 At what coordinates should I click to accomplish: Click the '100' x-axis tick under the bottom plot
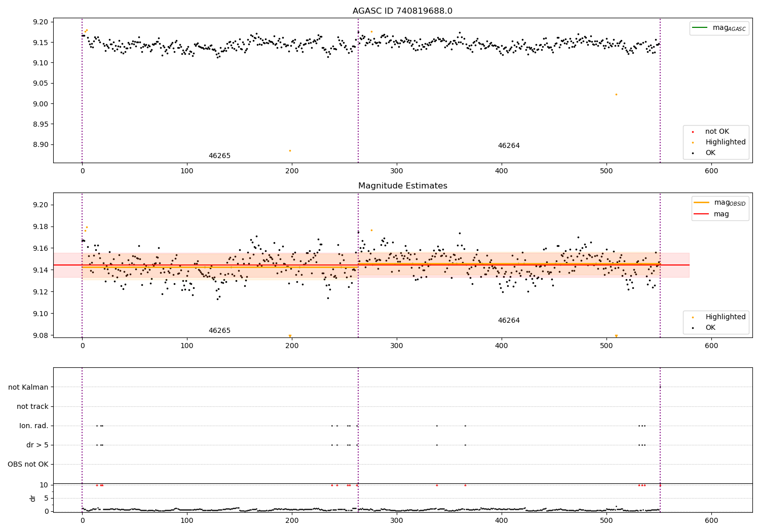tap(187, 521)
